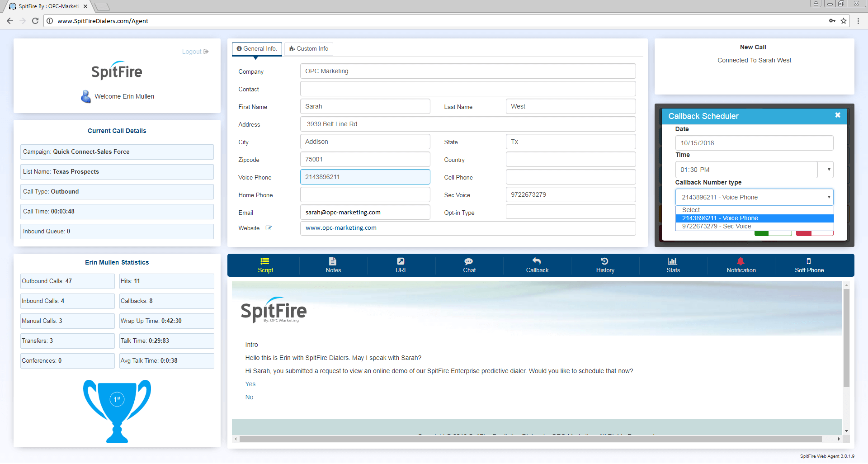Click "Connected To Sarah West" status text
The image size is (868, 464).
tap(754, 60)
